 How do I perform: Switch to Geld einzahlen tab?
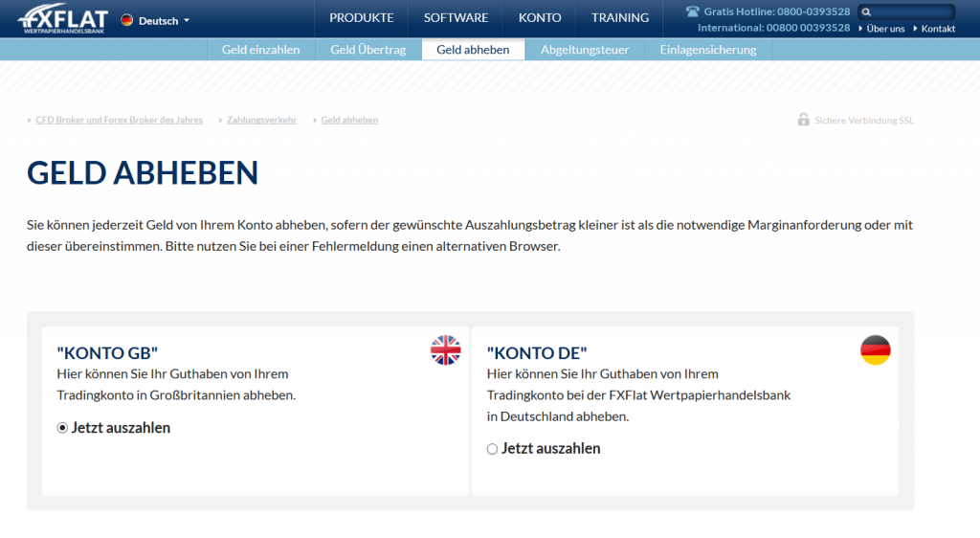pos(260,50)
